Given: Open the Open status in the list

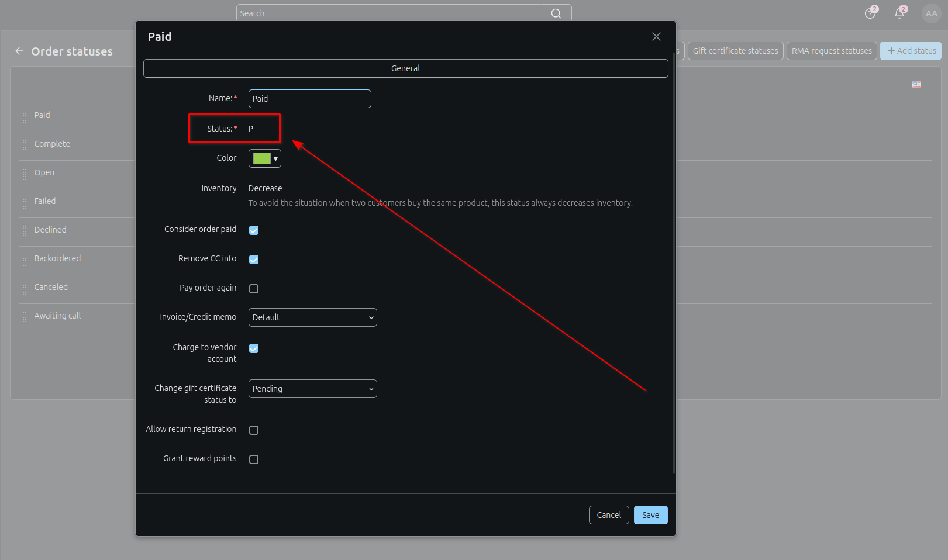Looking at the screenshot, I should 44,172.
